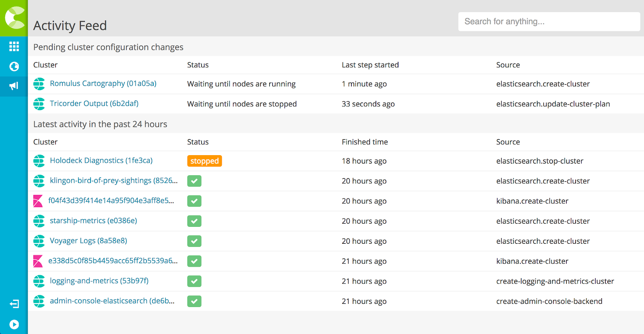The height and width of the screenshot is (334, 644).
Task: Click the Elastic Cloud logo in sidebar
Action: point(15,18)
